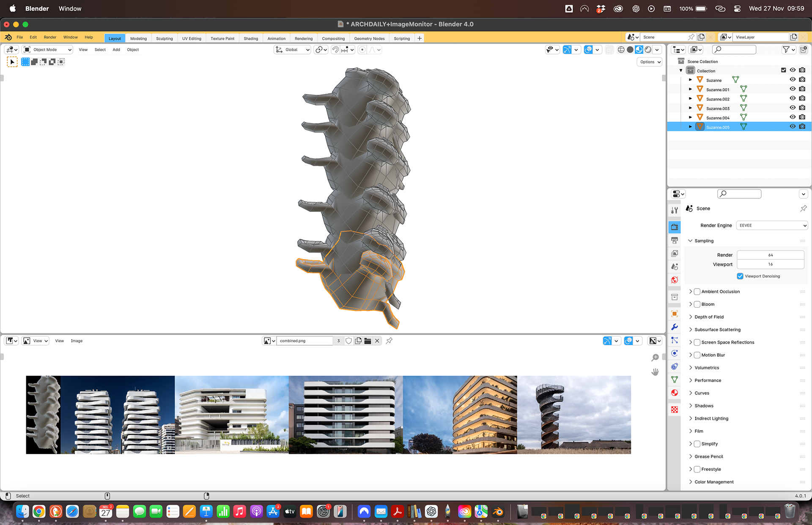
Task: Expand the Suzanne.002 tree item
Action: [691, 99]
